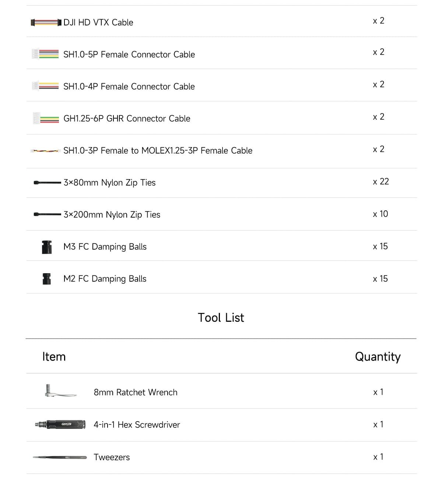Click the 4-in-1 Hex Screwdriver label
The height and width of the screenshot is (504, 442).
(137, 425)
